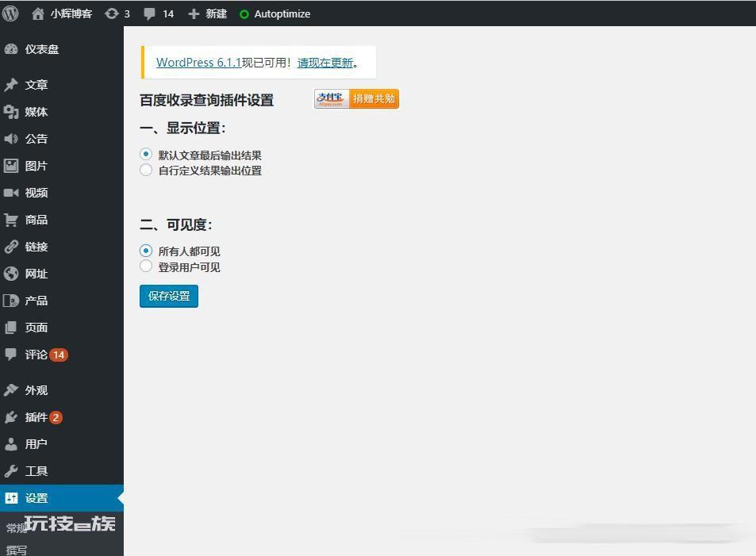Click the 页面 label in the sidebar

tap(36, 328)
